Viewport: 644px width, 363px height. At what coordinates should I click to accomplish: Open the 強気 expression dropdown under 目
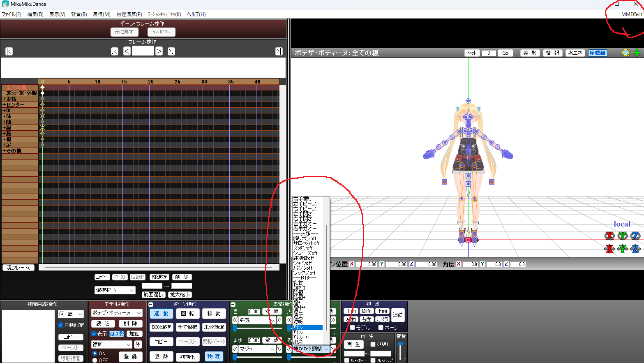(258, 320)
